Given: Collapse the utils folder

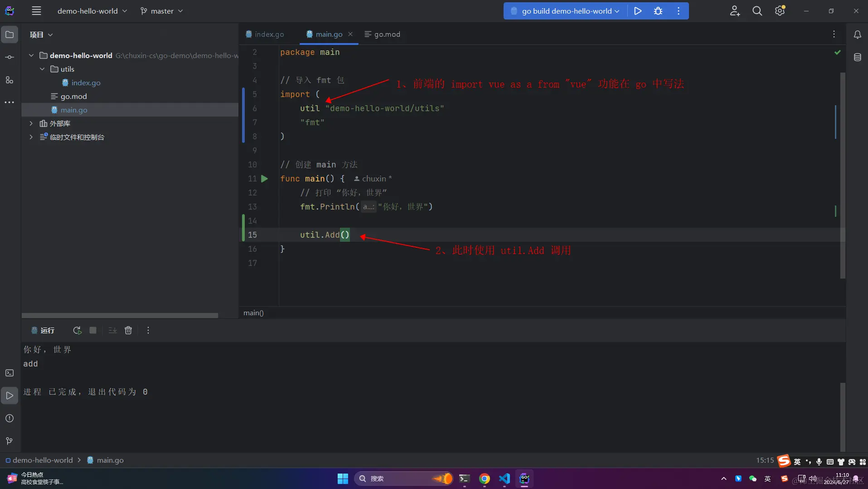Looking at the screenshot, I should pos(42,69).
